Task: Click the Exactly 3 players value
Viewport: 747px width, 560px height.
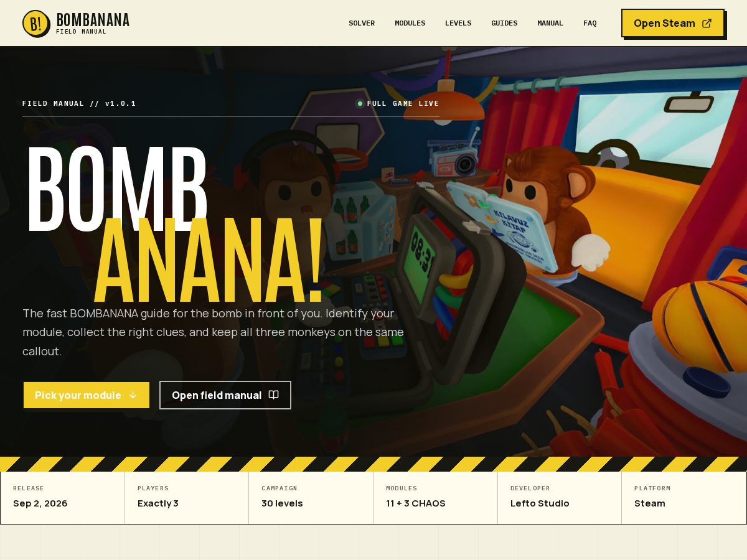Action: pyautogui.click(x=158, y=503)
